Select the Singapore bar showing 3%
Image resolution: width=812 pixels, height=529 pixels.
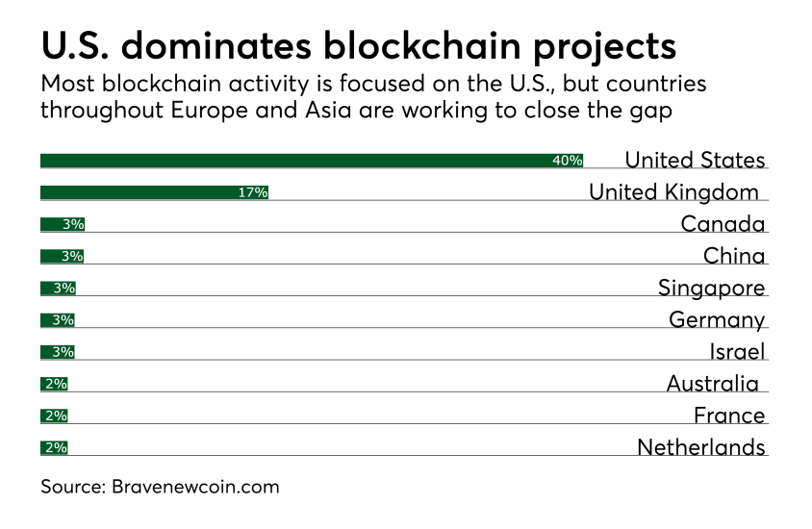[x=58, y=288]
